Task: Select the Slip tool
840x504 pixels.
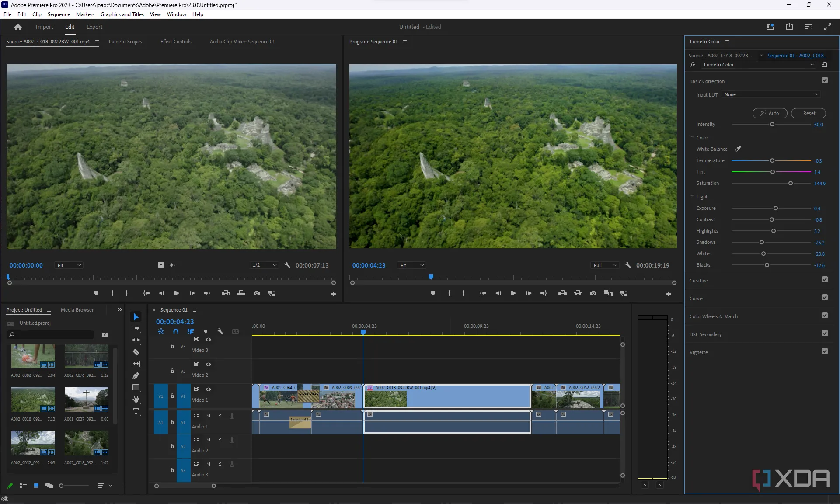Action: tap(136, 364)
